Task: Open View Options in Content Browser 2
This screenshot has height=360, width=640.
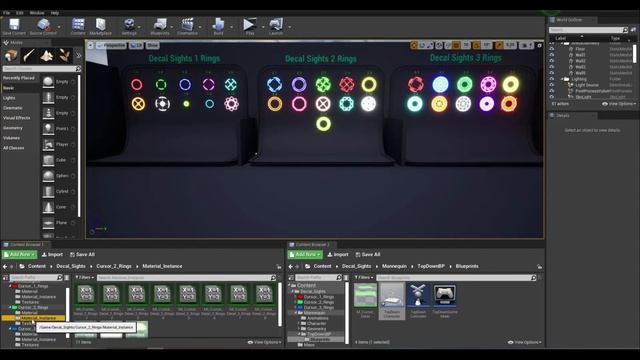Action: tap(525, 342)
